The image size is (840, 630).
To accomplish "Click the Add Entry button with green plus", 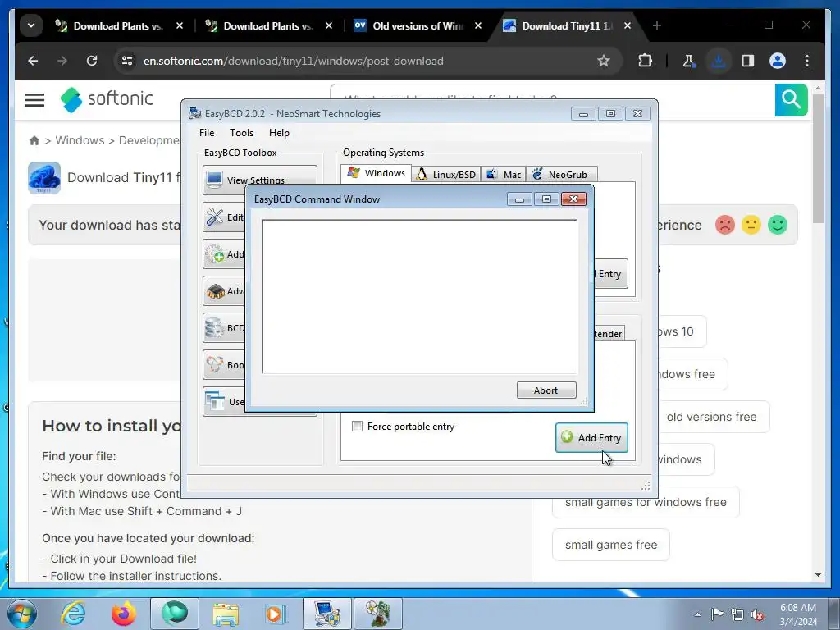I will click(x=591, y=438).
